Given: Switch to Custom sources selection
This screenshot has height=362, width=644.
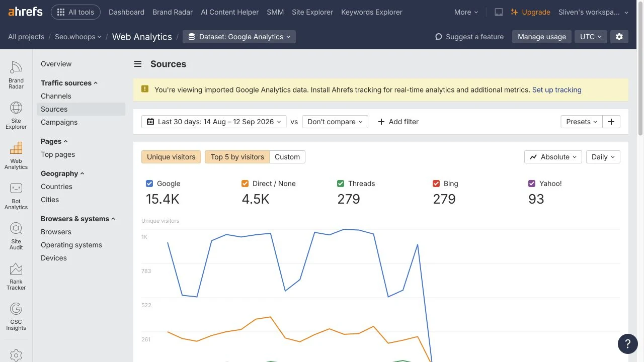Looking at the screenshot, I should click(287, 157).
